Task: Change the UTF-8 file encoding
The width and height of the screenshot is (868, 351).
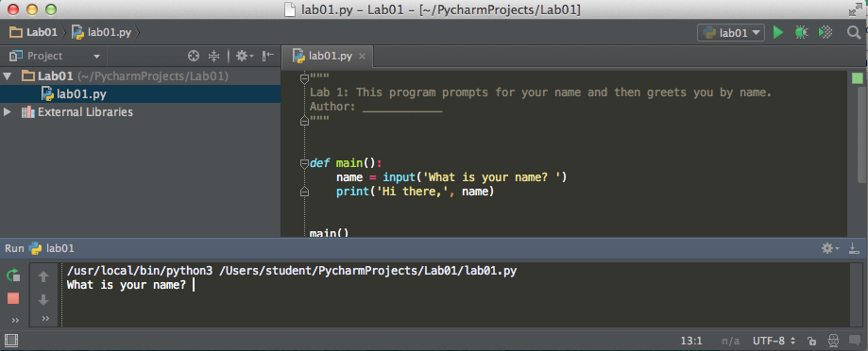Action: point(774,341)
